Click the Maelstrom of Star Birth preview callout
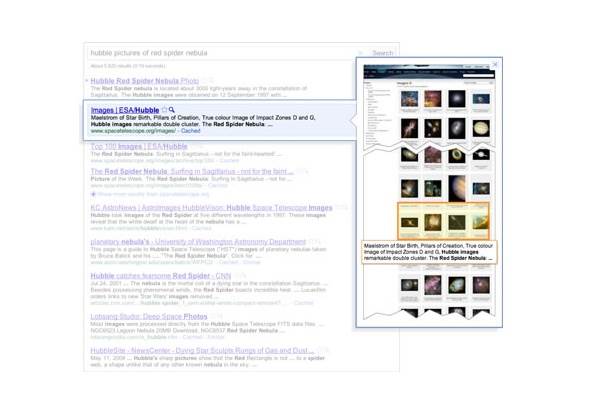 tap(429, 252)
